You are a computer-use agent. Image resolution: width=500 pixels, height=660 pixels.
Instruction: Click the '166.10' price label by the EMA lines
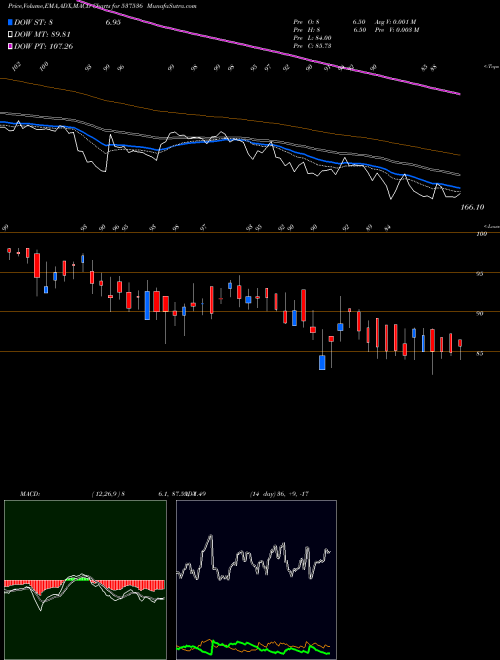(x=472, y=207)
